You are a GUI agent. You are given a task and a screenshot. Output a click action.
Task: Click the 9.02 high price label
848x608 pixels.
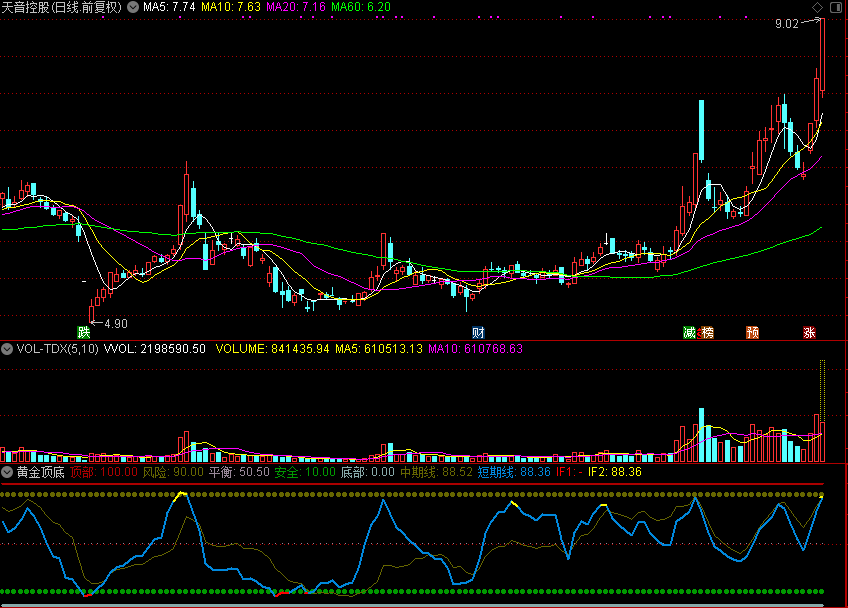pos(786,23)
